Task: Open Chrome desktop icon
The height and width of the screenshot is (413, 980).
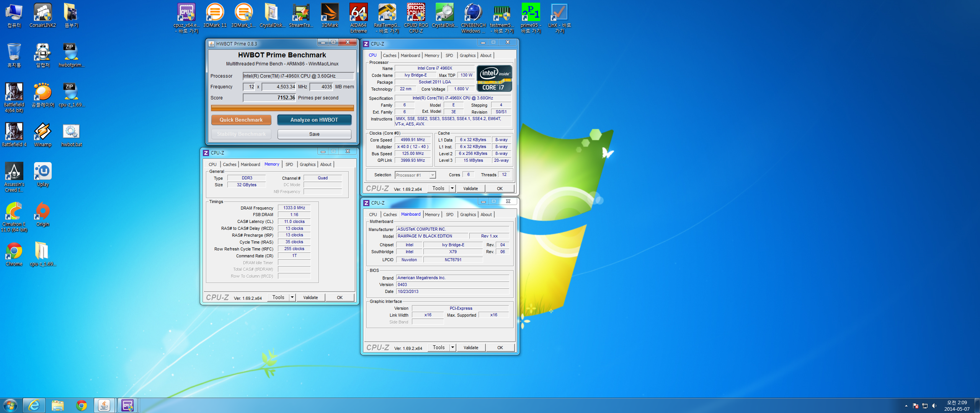Action: pos(14,254)
